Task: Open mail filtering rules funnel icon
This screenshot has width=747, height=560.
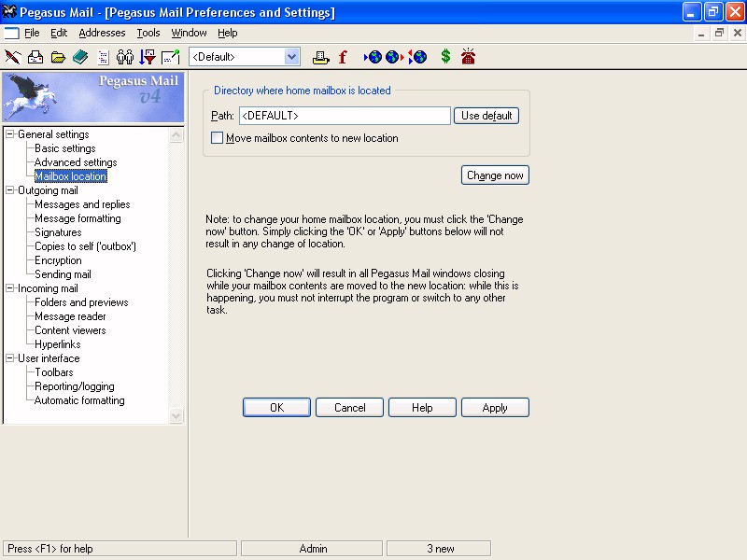Action: (x=148, y=57)
